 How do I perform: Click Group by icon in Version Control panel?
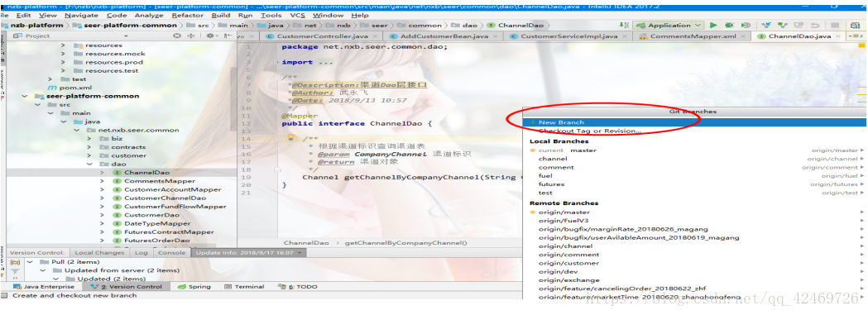click(x=15, y=262)
